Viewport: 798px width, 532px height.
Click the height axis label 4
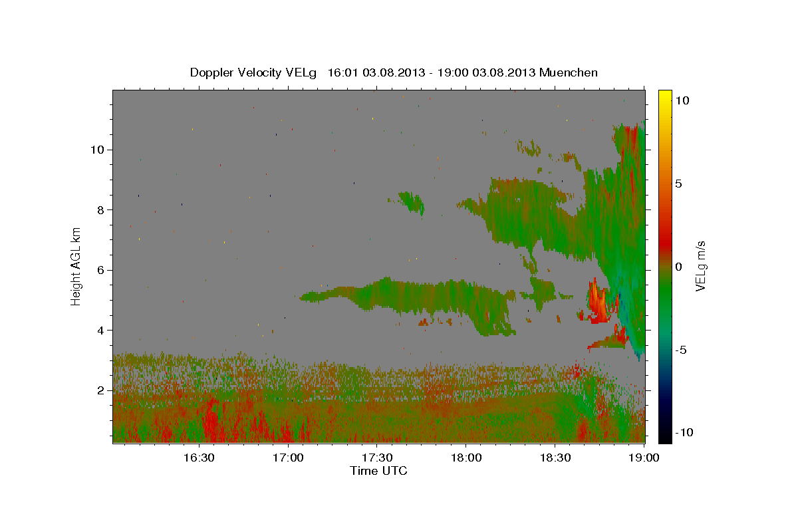100,331
